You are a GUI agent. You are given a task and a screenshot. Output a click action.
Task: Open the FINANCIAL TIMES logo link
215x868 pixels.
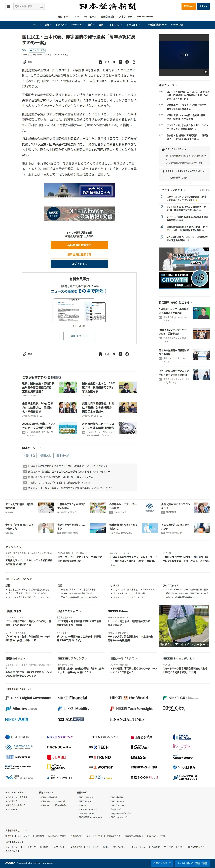(x=127, y=719)
